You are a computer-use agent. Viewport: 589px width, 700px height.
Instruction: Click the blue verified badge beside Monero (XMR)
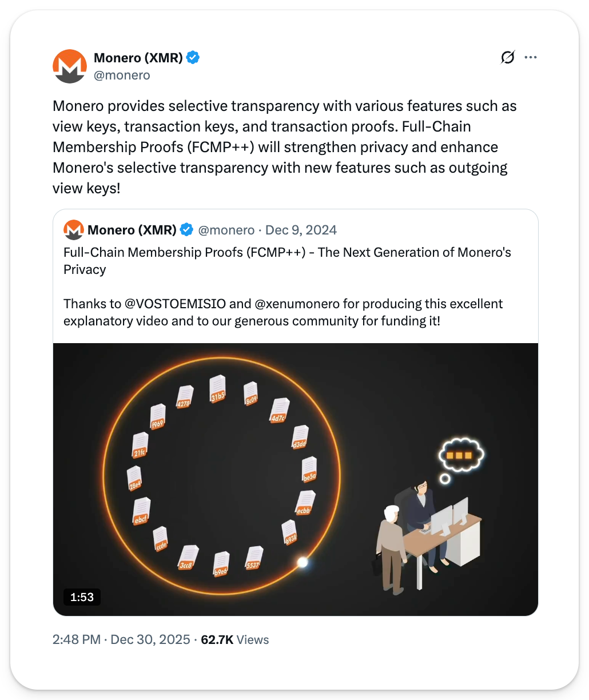193,58
